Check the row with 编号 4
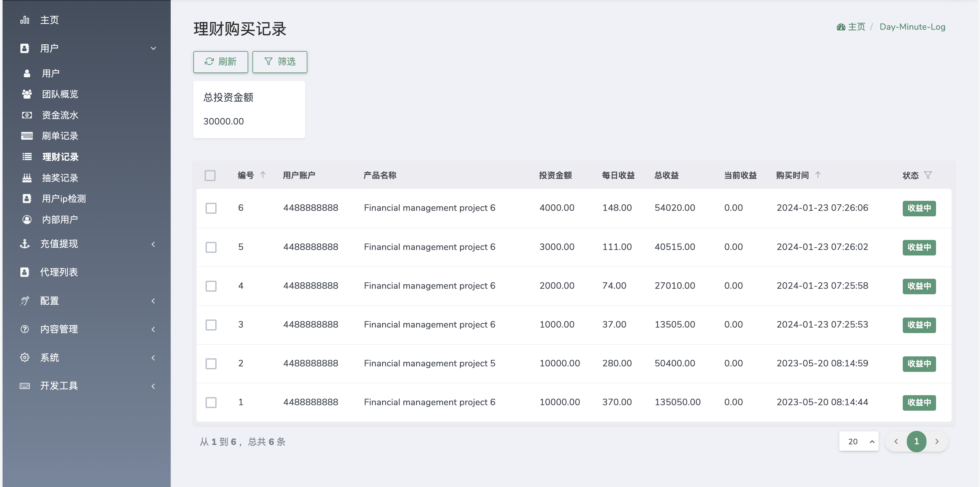The image size is (980, 487). [x=211, y=286]
